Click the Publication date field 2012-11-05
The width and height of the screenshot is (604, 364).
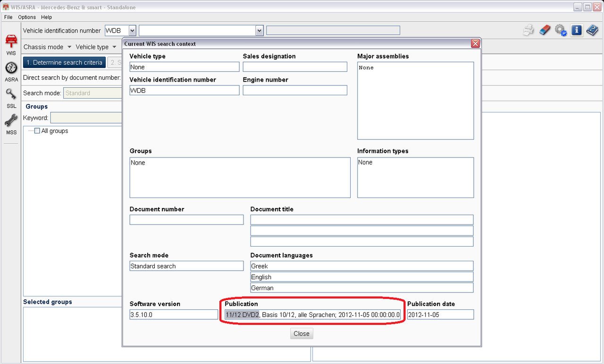(440, 314)
